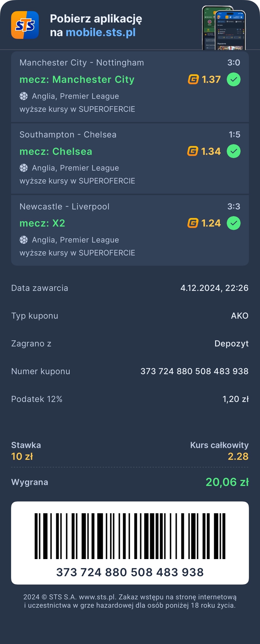Viewport: 260px width, 644px height.
Task: Click football icon in Manchester City bet row
Action: [24, 96]
